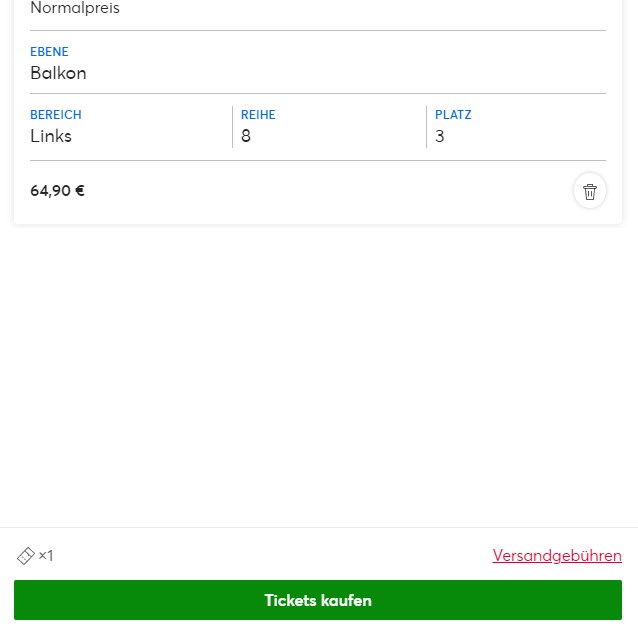Delete the ticket with the trash icon
Image resolution: width=638 pixels, height=629 pixels.
590,191
